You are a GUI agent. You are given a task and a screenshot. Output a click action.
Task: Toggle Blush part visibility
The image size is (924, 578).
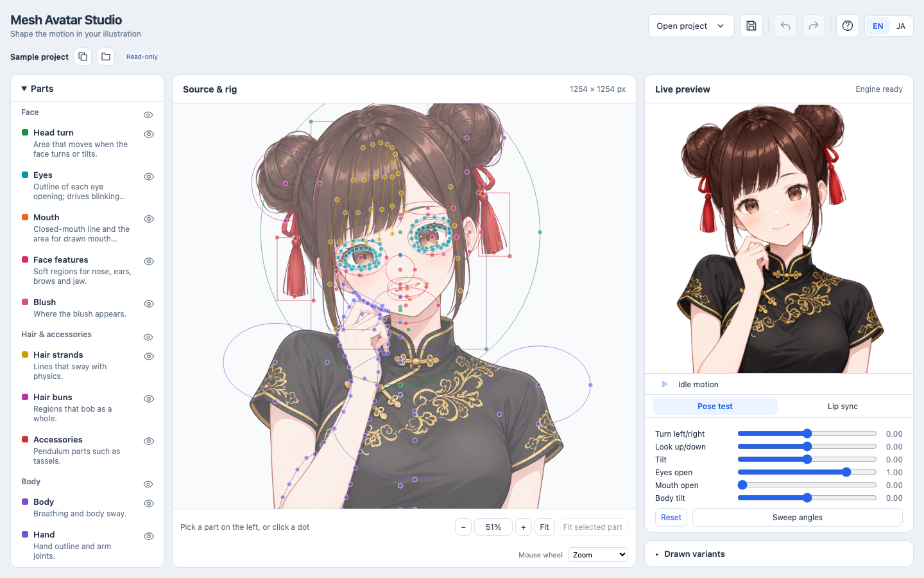(x=149, y=304)
